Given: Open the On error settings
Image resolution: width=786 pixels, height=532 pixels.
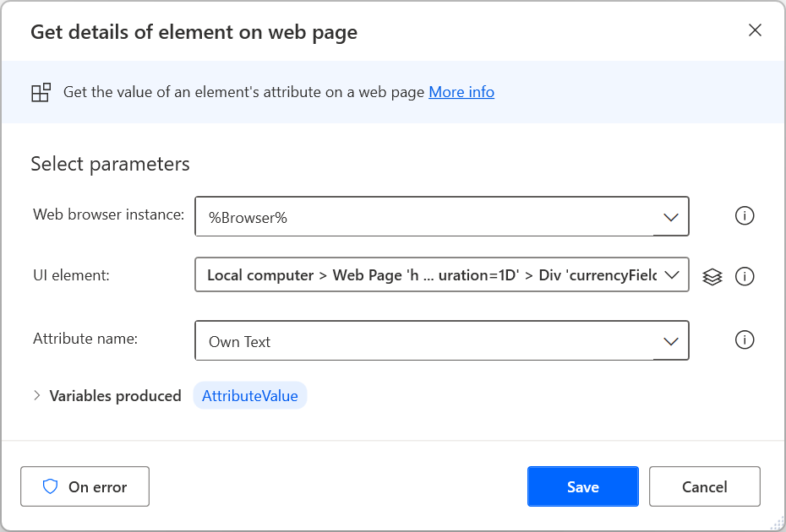Looking at the screenshot, I should [85, 486].
